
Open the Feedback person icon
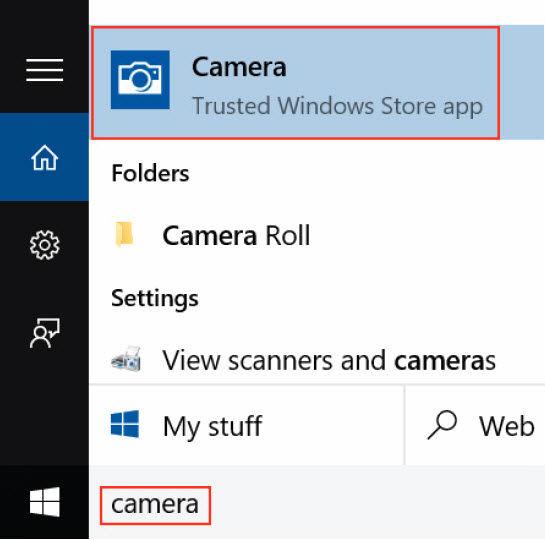click(x=44, y=333)
